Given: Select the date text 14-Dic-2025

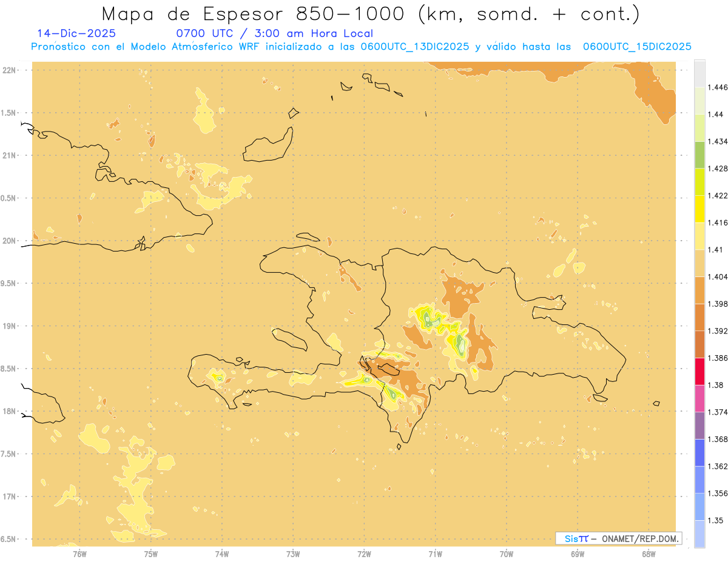Looking at the screenshot, I should pyautogui.click(x=76, y=33).
